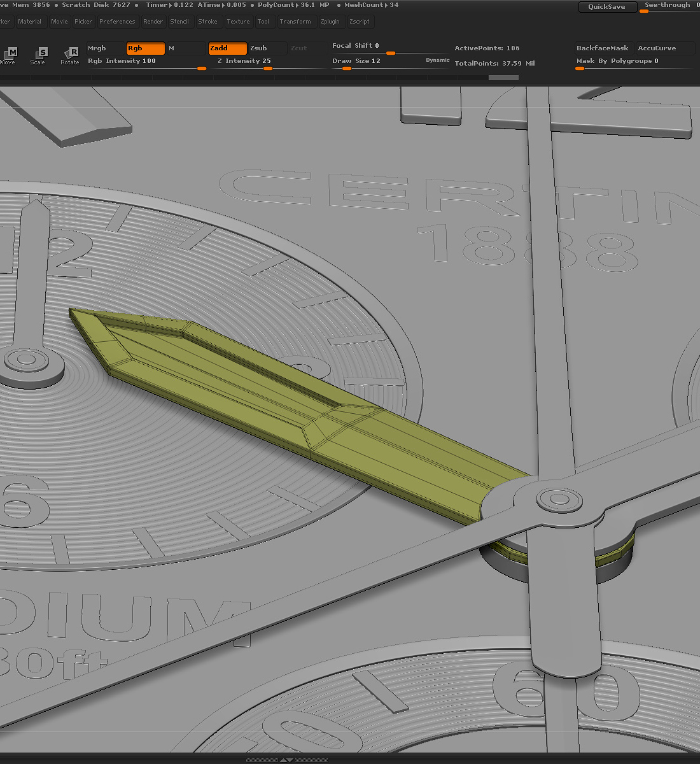
Task: Enable Zsub sculpting mode
Action: (267, 48)
